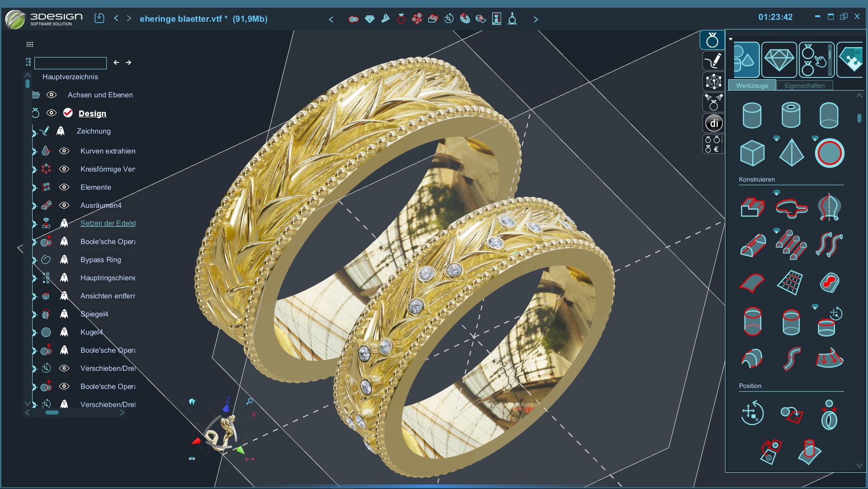Expand the Spiegel4 tree node
Viewport: 868px width, 489px height.
pos(34,314)
